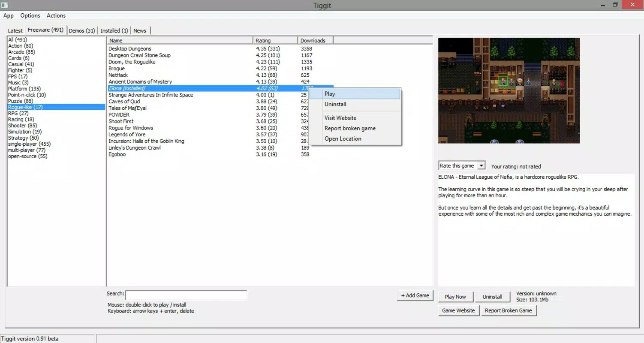
Task: Select the Strategy (50) category
Action: pyautogui.click(x=23, y=138)
